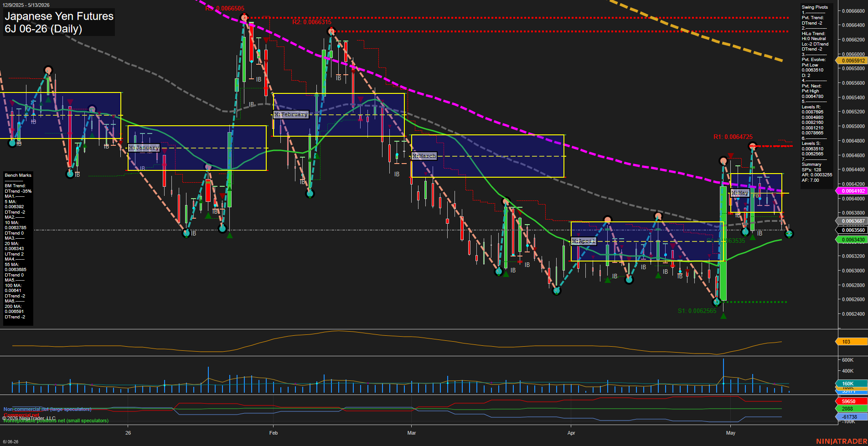Click the swing pivot circle at R2 0.0066315
This screenshot has width=868, height=446.
pyautogui.click(x=331, y=31)
